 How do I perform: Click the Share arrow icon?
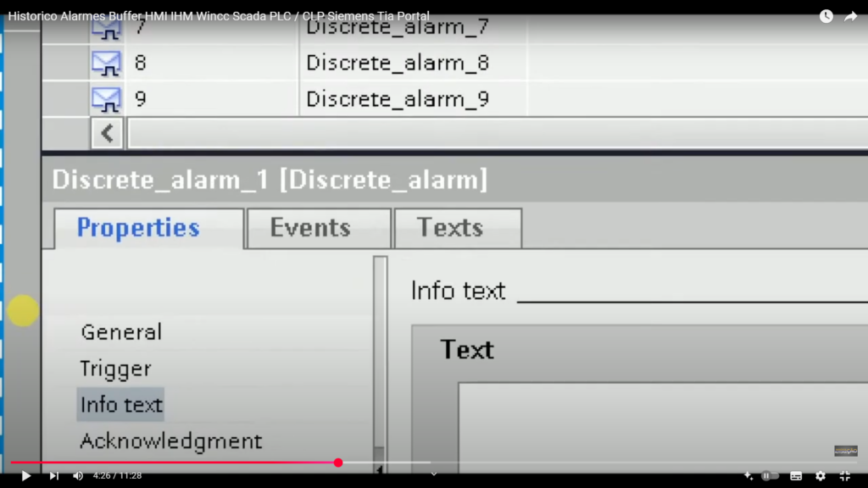[x=851, y=16]
